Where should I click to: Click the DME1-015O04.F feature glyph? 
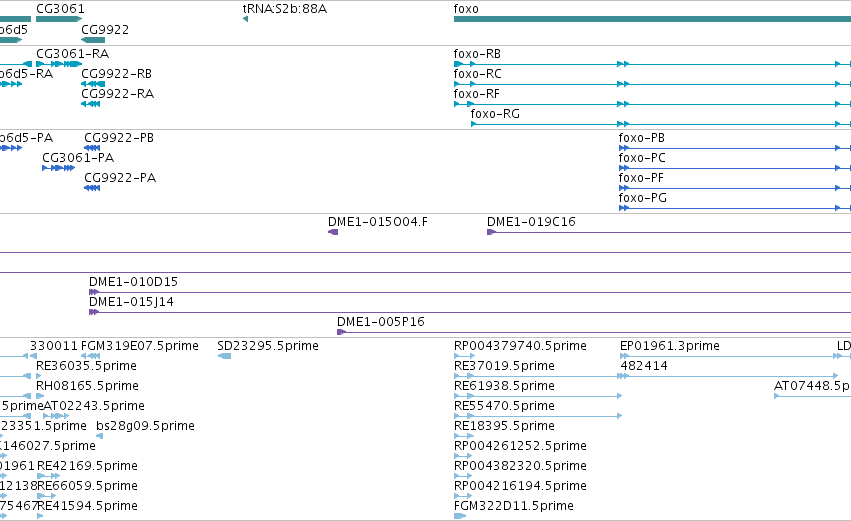[x=333, y=232]
